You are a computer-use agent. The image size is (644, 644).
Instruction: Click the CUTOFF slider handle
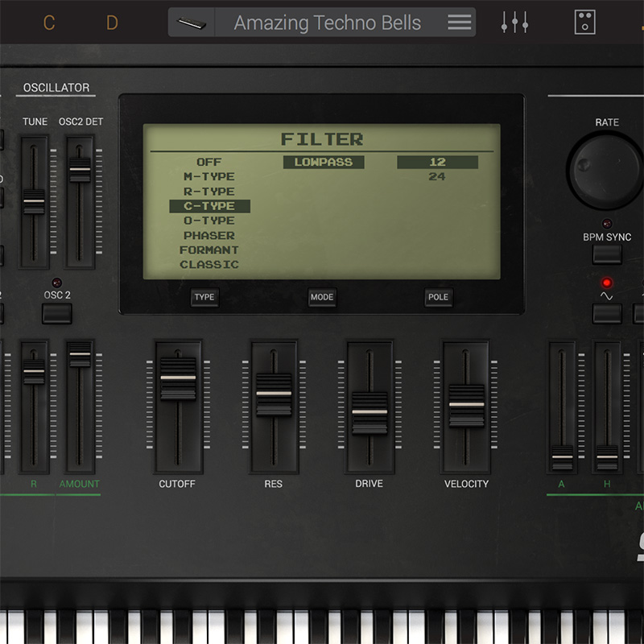tap(178, 378)
